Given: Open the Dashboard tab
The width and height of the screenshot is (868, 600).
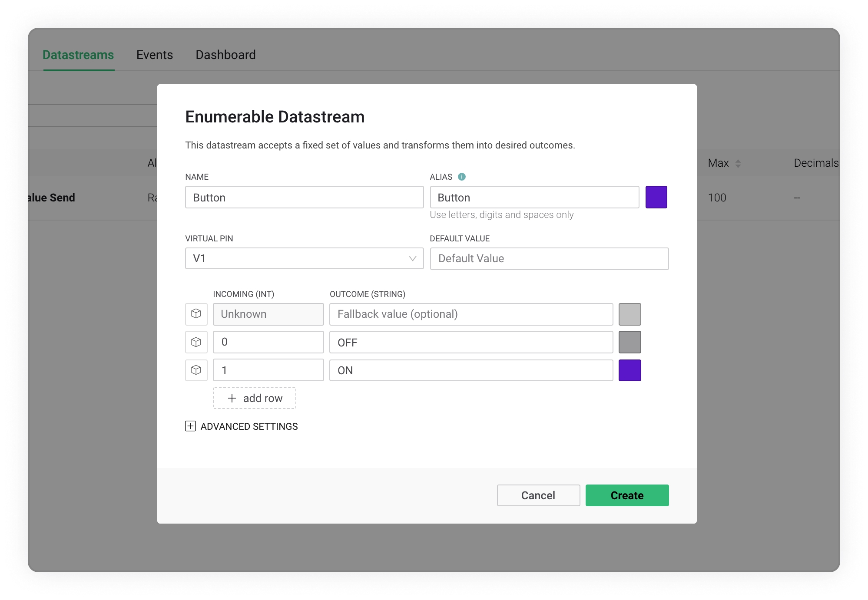Looking at the screenshot, I should click(x=225, y=55).
